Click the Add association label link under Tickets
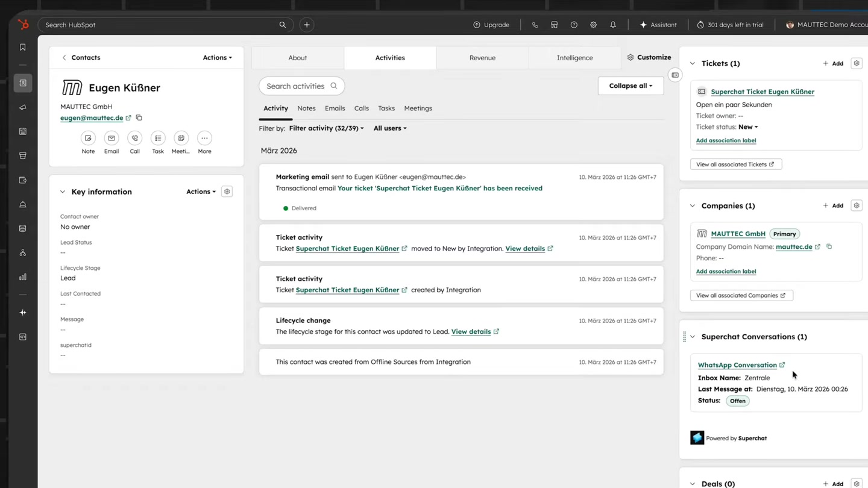 pos(726,140)
